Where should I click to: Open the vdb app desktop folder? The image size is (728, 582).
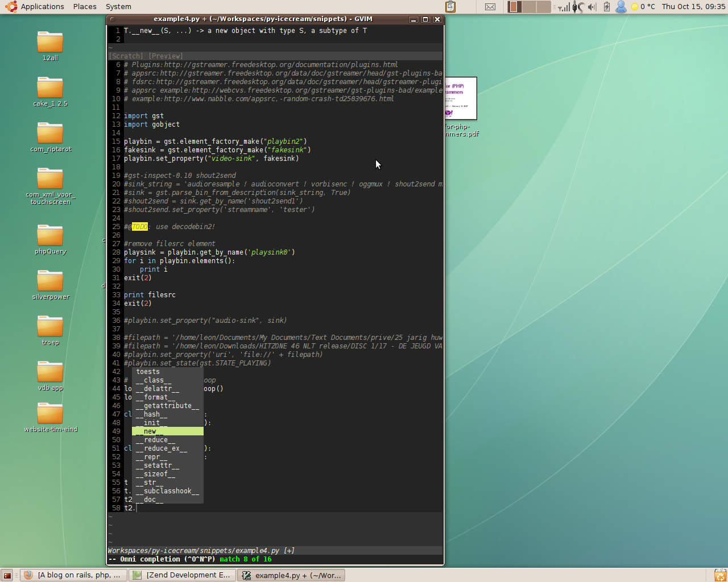point(50,375)
